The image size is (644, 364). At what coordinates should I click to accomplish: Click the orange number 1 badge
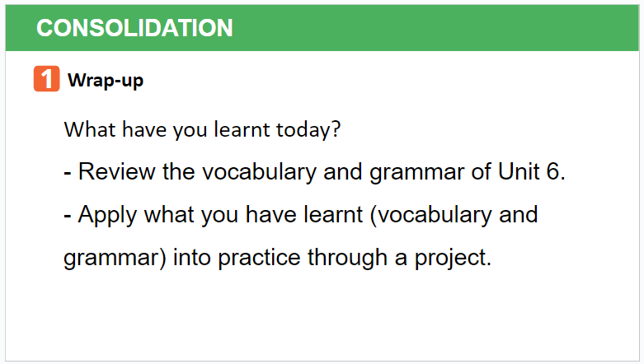tap(46, 78)
